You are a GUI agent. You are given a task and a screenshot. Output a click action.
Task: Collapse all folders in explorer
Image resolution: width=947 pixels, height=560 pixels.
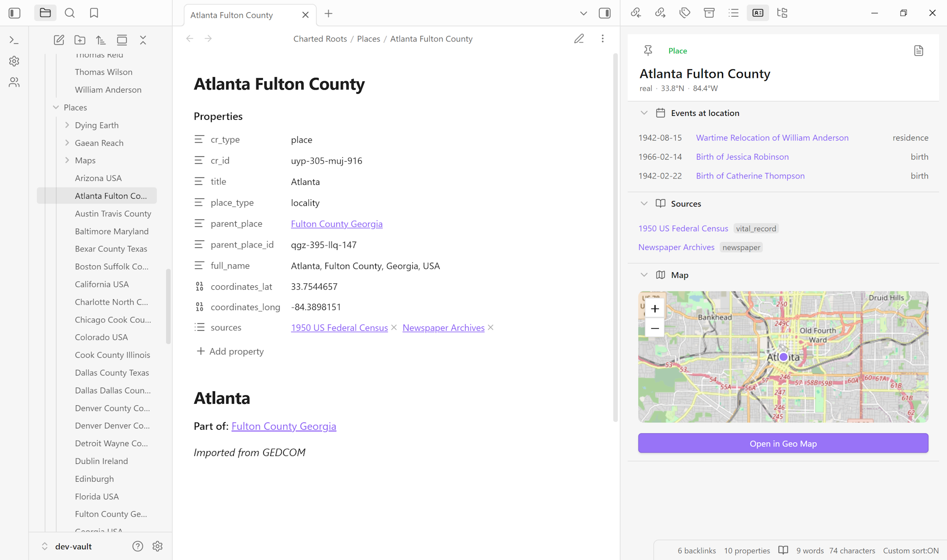pos(143,40)
